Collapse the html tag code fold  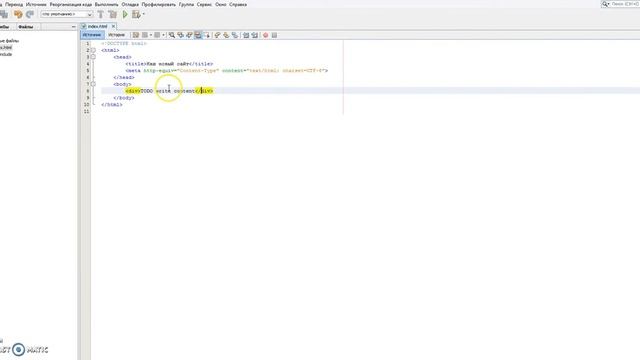93,50
